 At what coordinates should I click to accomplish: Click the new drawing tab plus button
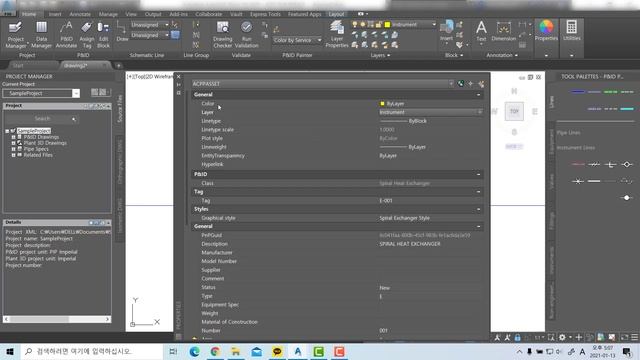coord(118,65)
